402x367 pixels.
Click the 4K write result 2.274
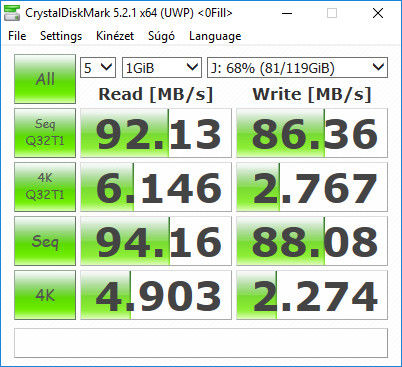(x=312, y=295)
